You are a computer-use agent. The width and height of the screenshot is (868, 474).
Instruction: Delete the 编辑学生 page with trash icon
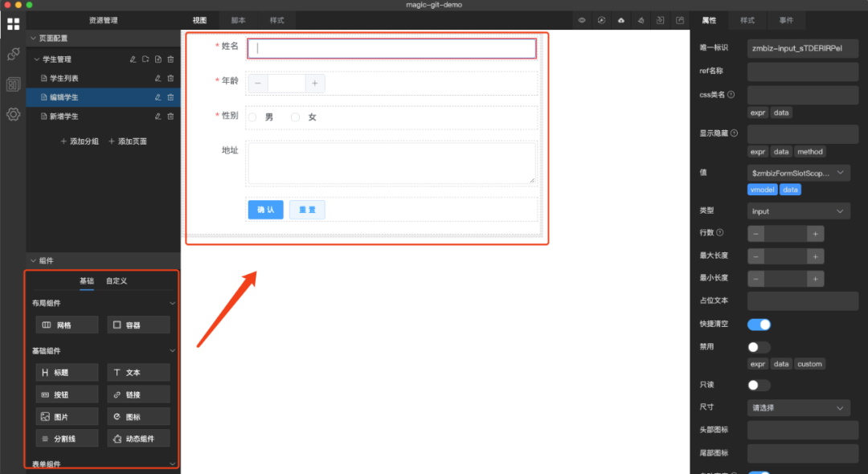[x=170, y=97]
